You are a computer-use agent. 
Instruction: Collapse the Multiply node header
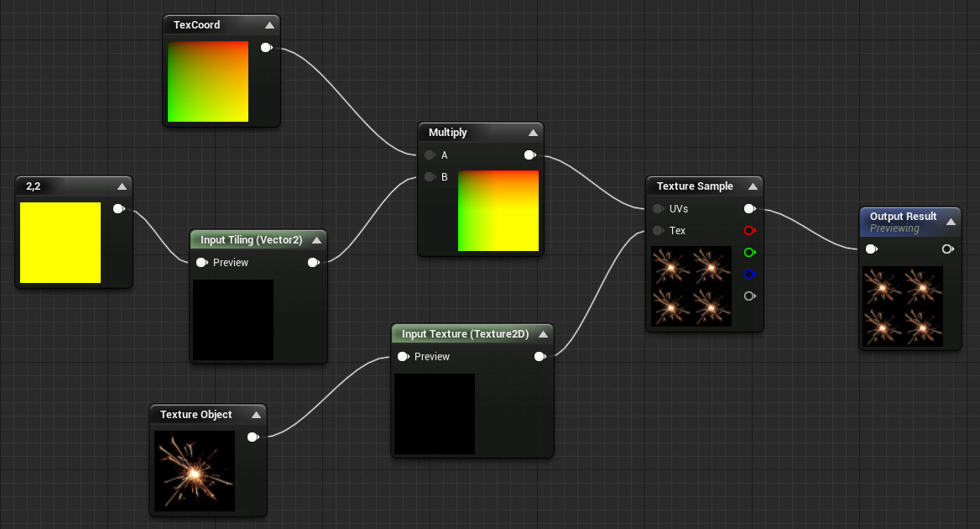[x=534, y=132]
